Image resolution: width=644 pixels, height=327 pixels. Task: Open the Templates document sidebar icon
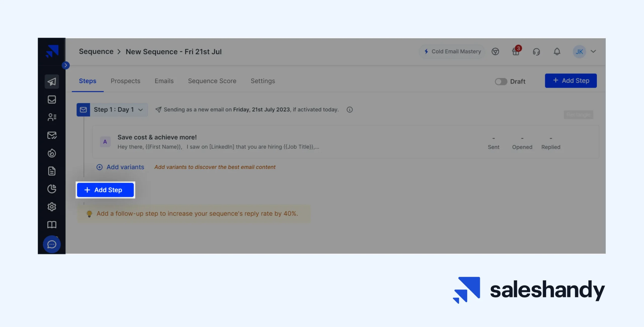(52, 171)
